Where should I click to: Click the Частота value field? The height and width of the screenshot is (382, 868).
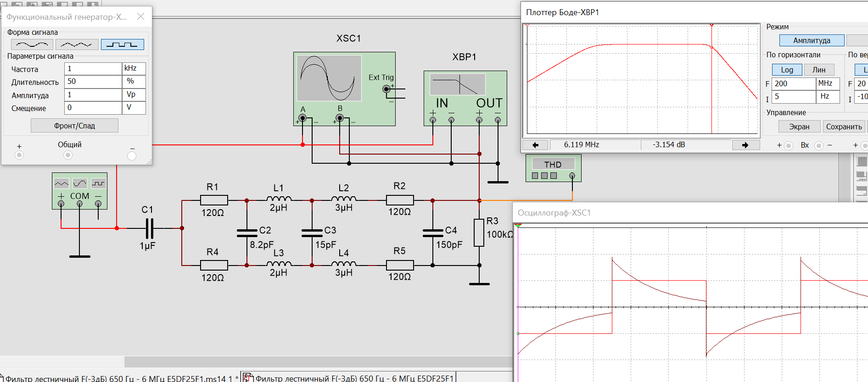point(93,68)
